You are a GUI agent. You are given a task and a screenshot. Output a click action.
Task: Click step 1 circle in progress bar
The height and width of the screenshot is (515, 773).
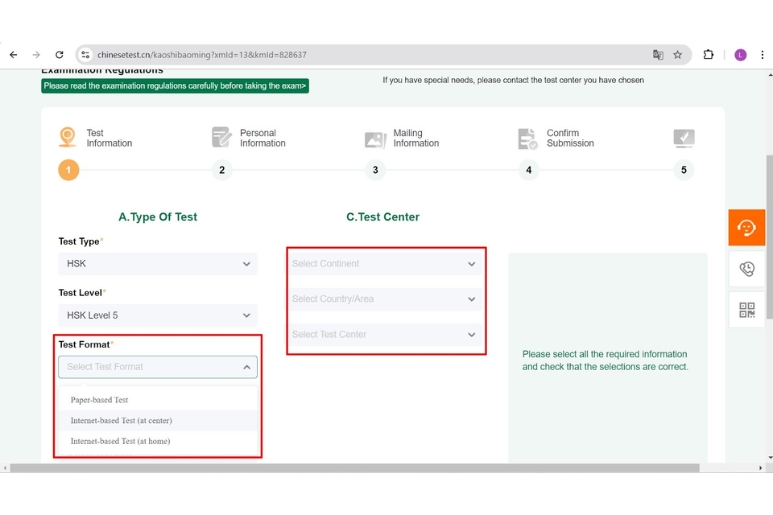coord(69,170)
